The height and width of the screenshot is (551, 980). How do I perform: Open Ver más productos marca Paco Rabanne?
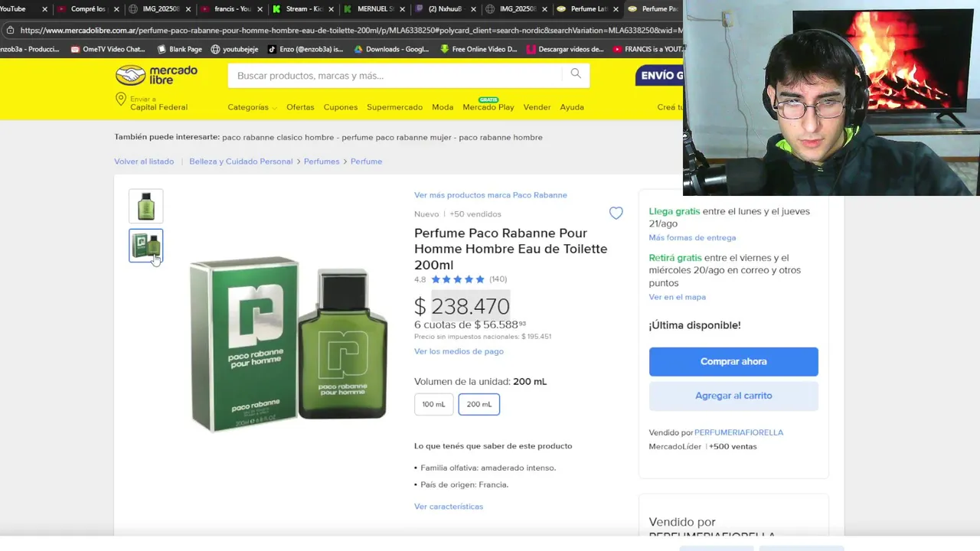tap(491, 195)
